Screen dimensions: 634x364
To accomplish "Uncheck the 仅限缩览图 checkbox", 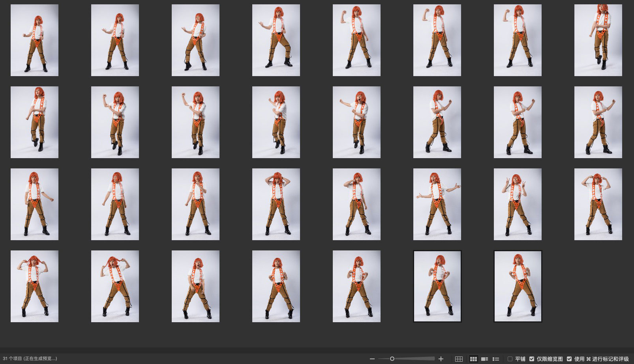I will point(532,359).
